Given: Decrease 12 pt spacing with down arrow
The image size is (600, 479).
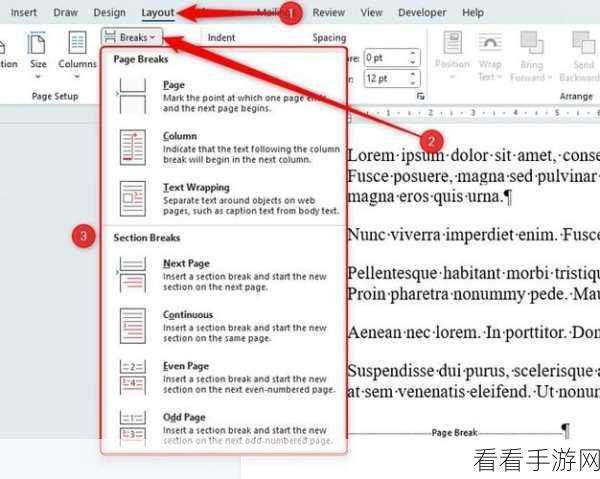Looking at the screenshot, I should tap(412, 83).
